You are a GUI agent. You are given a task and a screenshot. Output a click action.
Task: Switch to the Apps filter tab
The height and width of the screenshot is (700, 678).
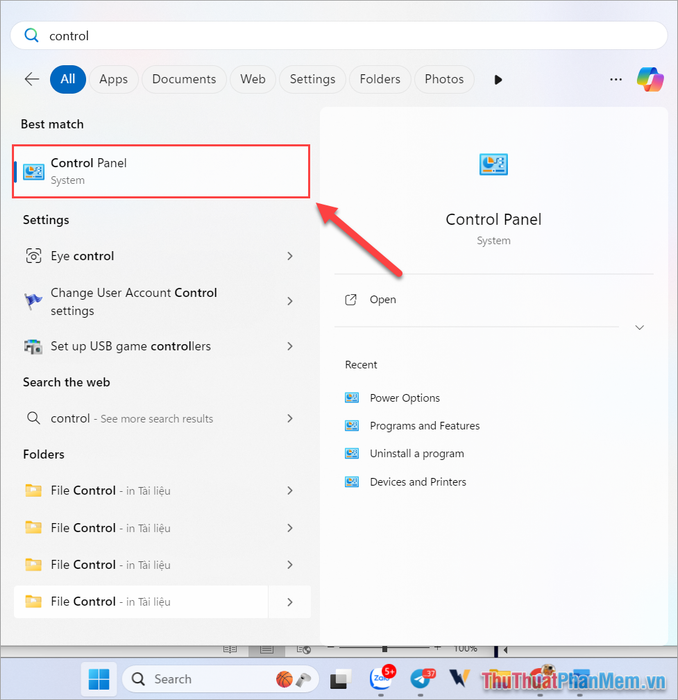[113, 79]
